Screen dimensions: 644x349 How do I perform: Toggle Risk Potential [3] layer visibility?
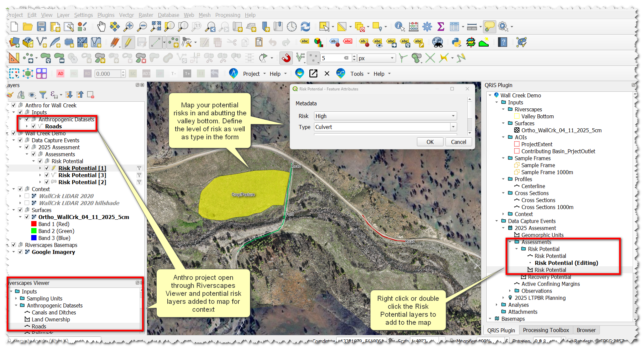pyautogui.click(x=47, y=175)
